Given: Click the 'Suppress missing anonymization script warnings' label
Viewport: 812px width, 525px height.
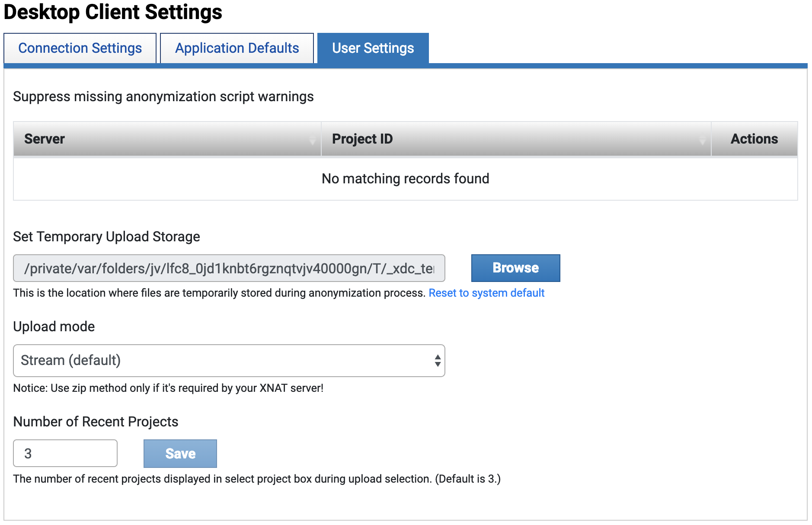Looking at the screenshot, I should (163, 96).
